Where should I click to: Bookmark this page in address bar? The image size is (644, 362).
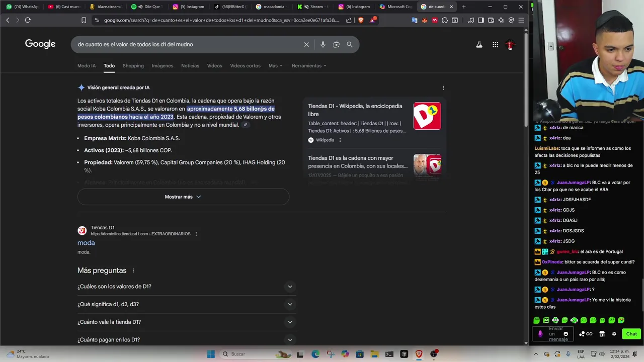(84, 20)
